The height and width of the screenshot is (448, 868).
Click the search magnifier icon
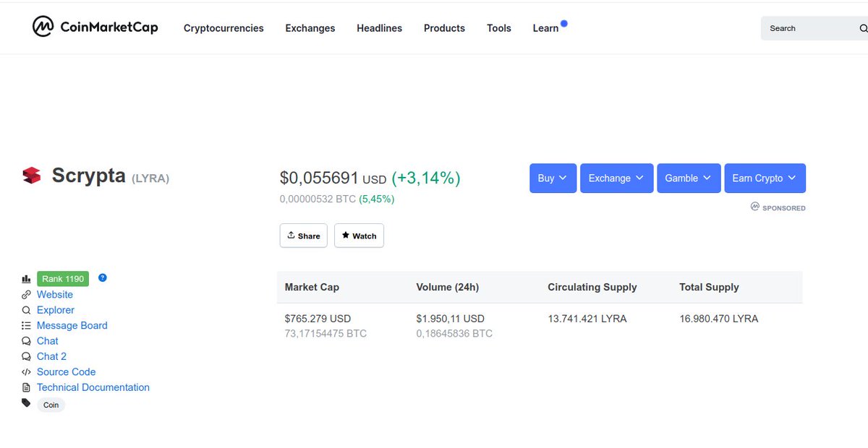tap(863, 28)
